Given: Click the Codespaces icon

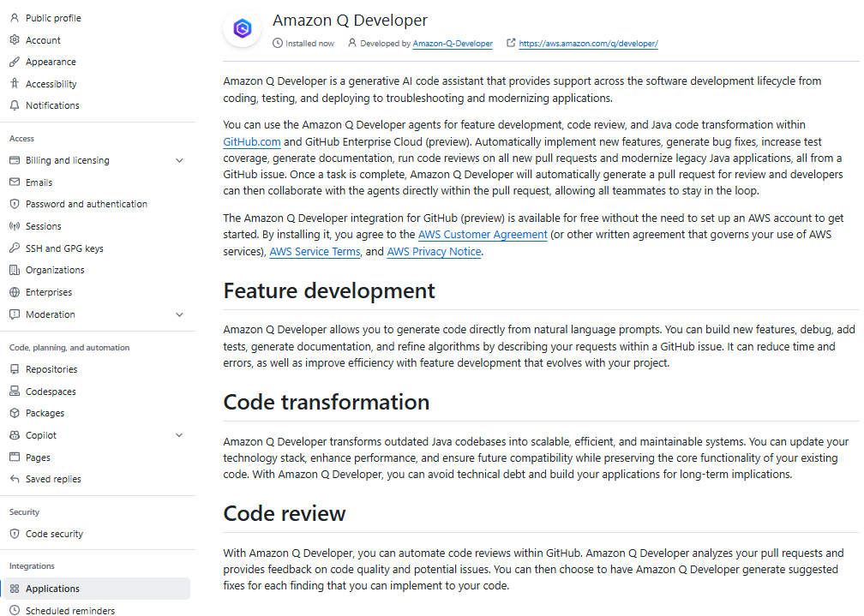Looking at the screenshot, I should click(x=15, y=392).
